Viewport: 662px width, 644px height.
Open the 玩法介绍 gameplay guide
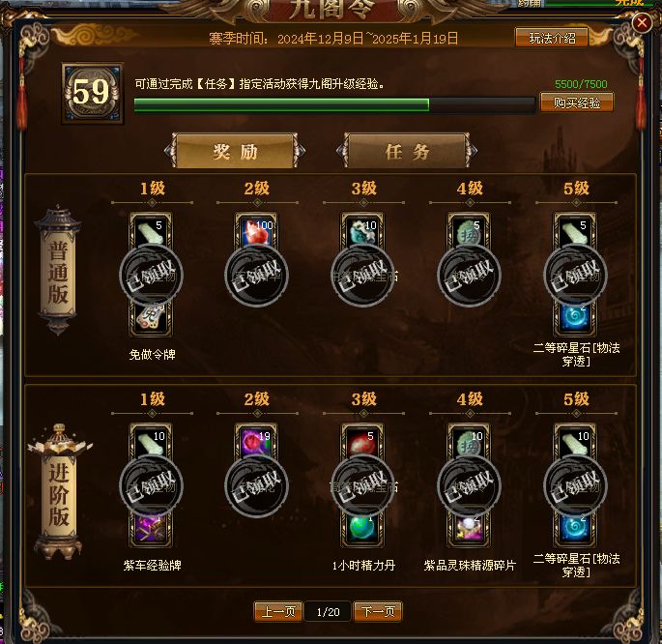[552, 39]
